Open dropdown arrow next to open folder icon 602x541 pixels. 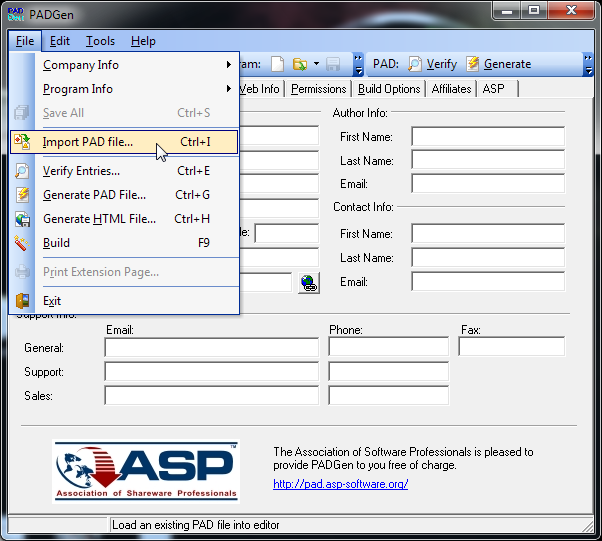316,64
